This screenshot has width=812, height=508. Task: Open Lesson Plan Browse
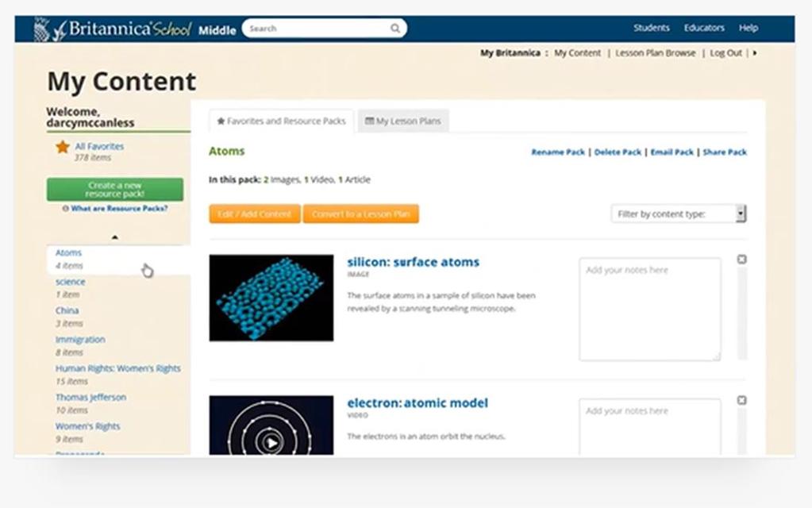click(655, 53)
